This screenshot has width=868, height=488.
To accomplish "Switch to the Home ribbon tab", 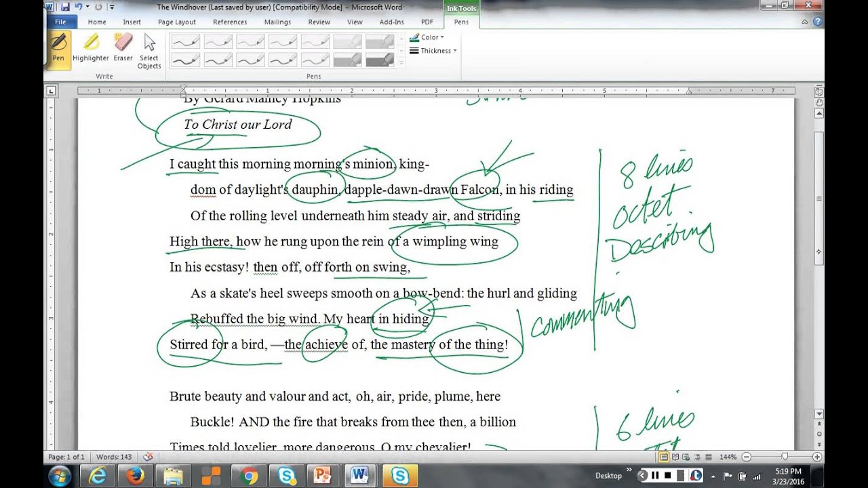I will [x=97, y=22].
